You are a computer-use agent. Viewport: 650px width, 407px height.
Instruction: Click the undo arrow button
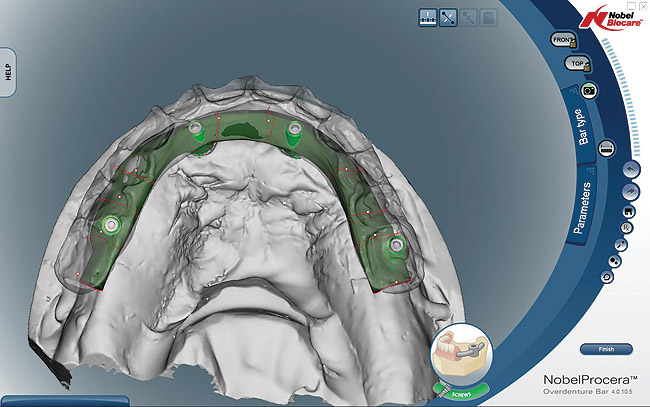[x=629, y=170]
